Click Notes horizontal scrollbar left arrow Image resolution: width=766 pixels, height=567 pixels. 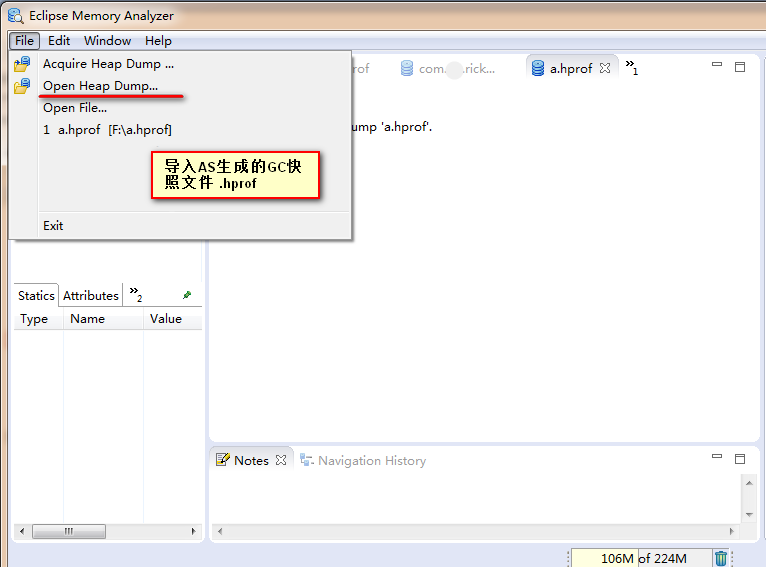tap(220, 531)
